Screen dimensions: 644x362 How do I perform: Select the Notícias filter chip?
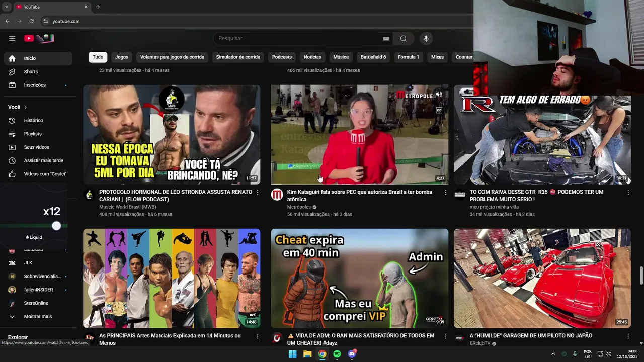click(312, 57)
